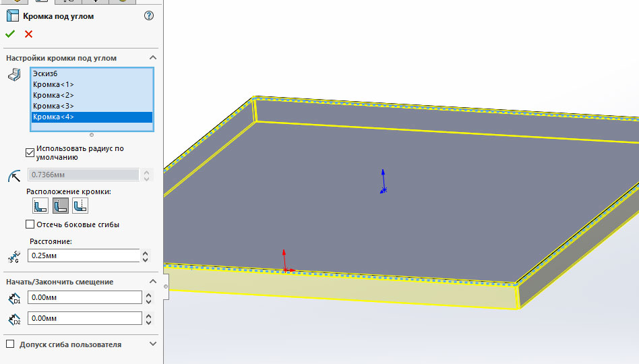The height and width of the screenshot is (364, 639).
Task: Decrease the D2 end offset value
Action: (149, 322)
